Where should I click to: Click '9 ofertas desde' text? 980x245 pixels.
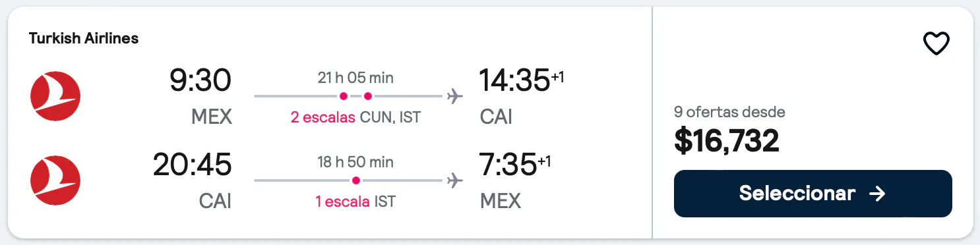coord(729,112)
